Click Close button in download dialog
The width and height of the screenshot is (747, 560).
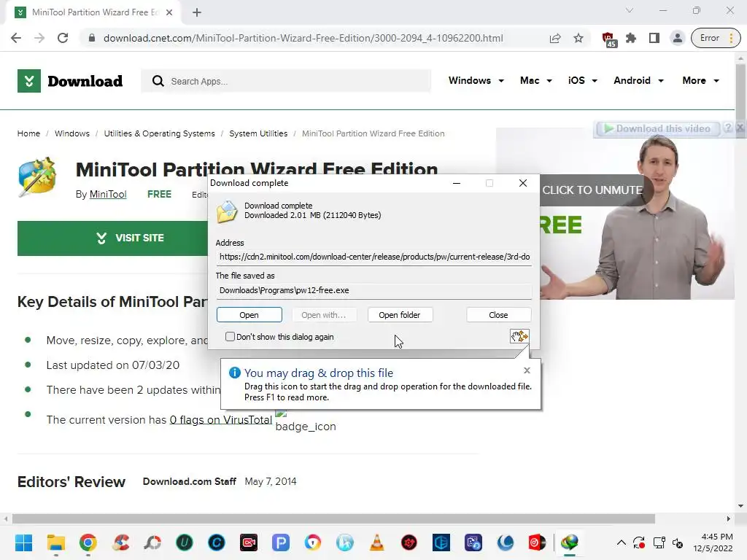[498, 315]
